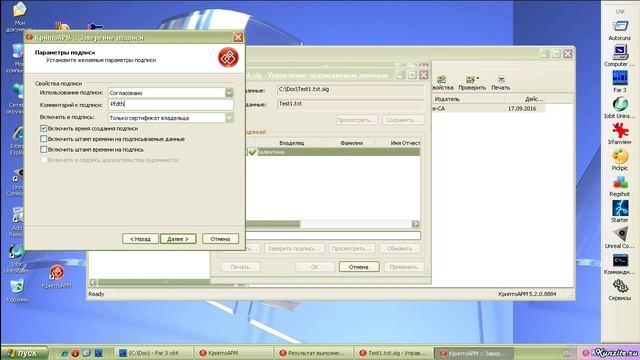Image resolution: width=640 pixels, height=360 pixels.
Task: Enable штамп времени на подписываемые данные checkbox
Action: (44, 139)
